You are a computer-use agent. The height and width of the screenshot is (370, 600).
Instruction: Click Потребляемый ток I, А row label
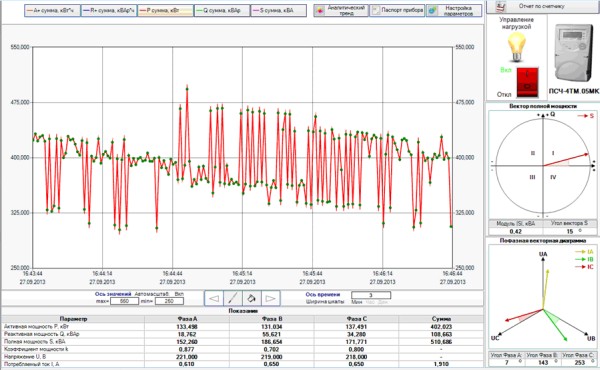32,364
